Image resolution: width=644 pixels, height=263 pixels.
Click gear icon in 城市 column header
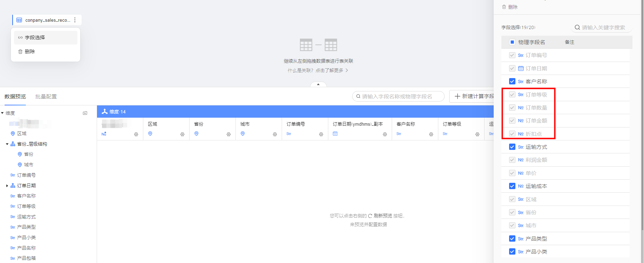coord(275,134)
